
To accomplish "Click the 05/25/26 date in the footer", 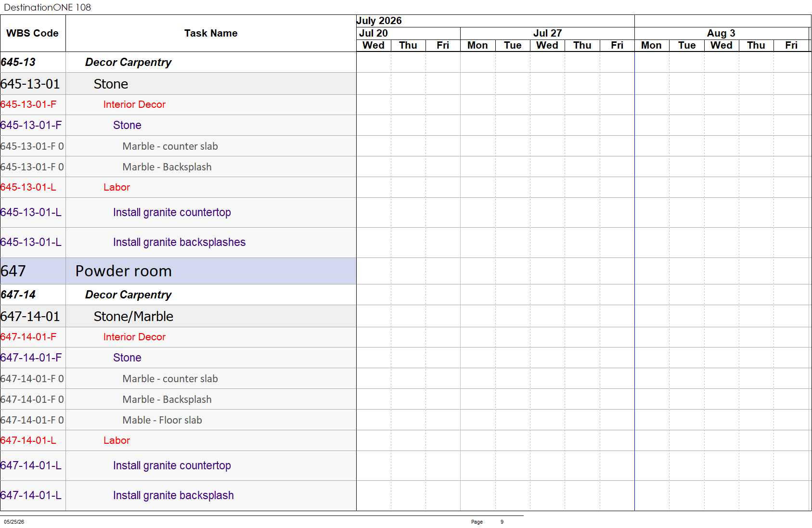I will [x=14, y=522].
